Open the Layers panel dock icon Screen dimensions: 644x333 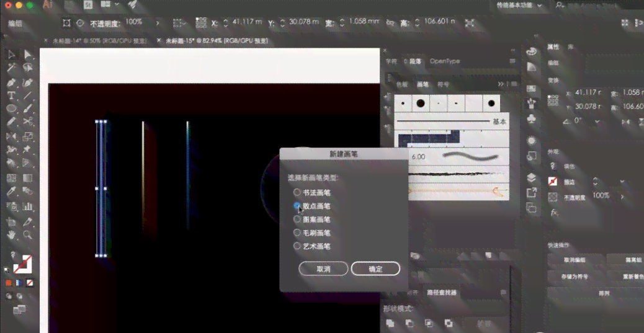532,177
